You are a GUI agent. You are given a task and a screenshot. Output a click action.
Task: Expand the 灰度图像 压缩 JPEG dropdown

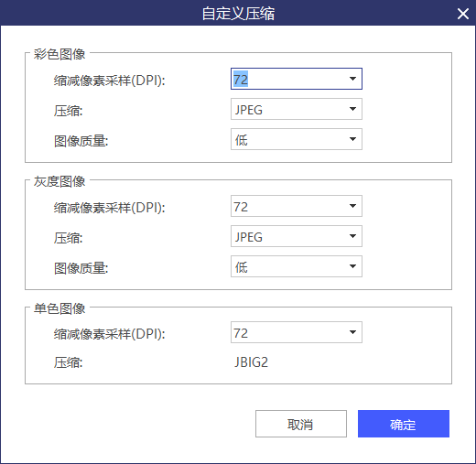click(297, 236)
